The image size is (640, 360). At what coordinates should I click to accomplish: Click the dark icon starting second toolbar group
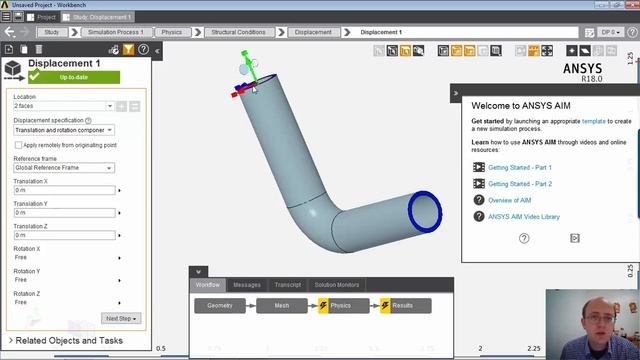[443, 51]
